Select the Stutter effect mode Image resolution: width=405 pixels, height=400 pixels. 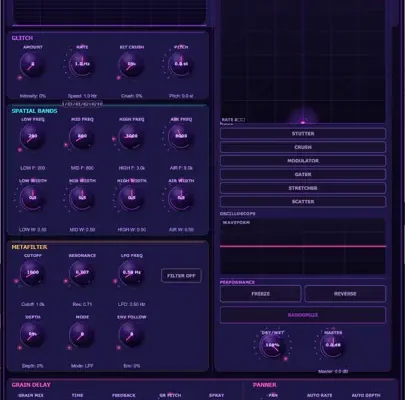coord(303,134)
